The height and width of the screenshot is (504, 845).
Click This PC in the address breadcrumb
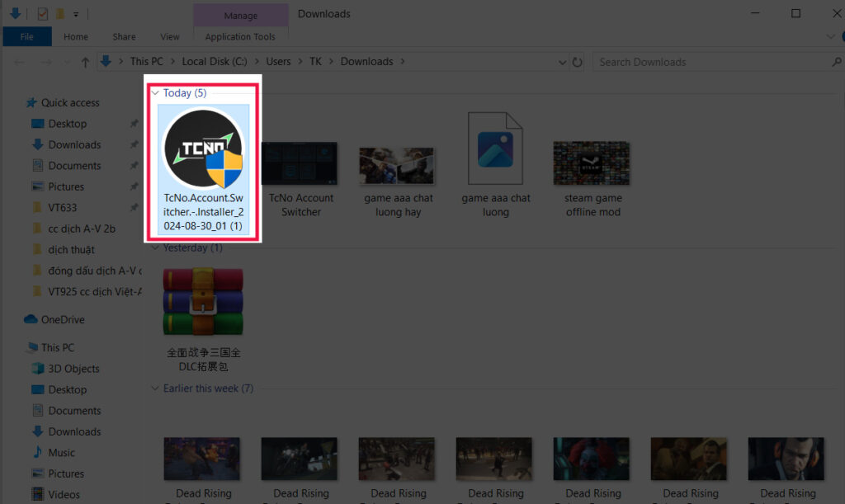pyautogui.click(x=147, y=61)
